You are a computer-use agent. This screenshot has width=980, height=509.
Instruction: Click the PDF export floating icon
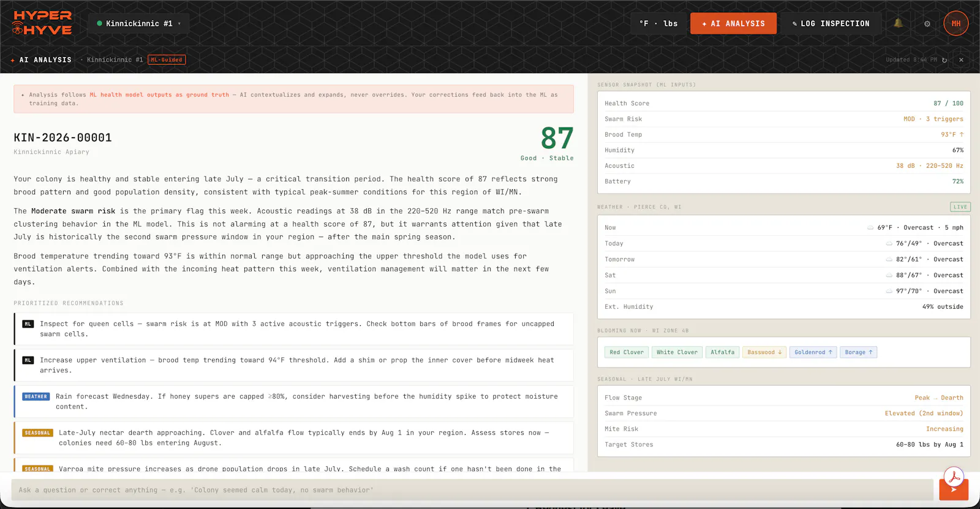(954, 477)
